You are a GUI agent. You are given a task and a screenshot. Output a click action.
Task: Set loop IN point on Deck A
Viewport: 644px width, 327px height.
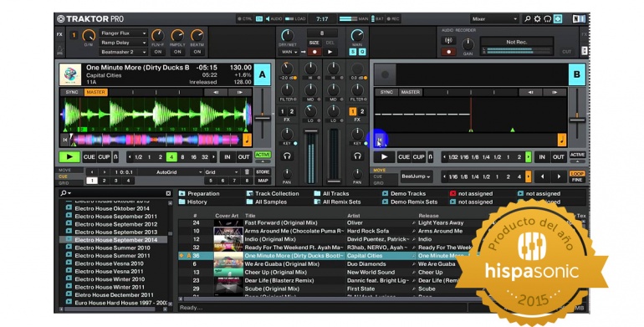227,157
